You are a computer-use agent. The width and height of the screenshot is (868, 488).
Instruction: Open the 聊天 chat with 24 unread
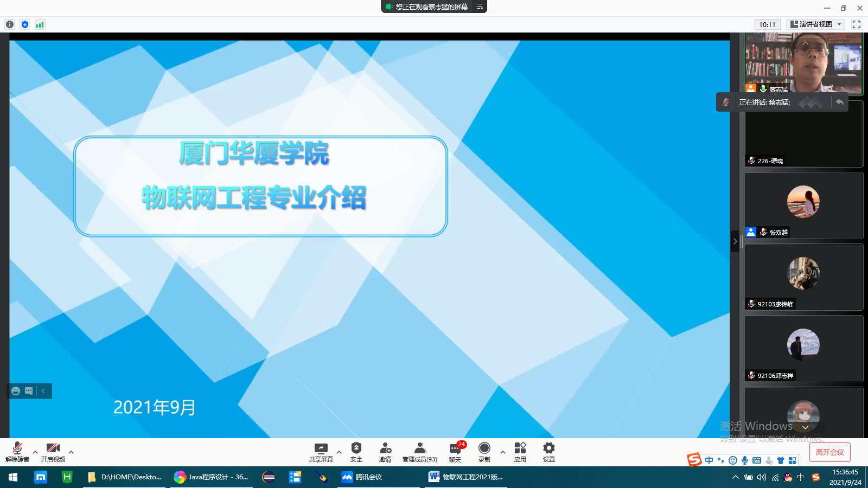[455, 452]
